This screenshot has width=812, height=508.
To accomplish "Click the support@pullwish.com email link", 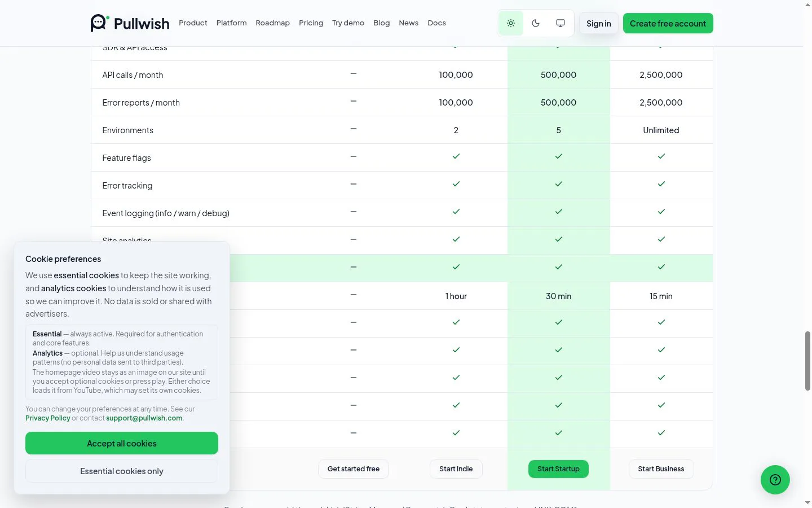I will (x=144, y=418).
